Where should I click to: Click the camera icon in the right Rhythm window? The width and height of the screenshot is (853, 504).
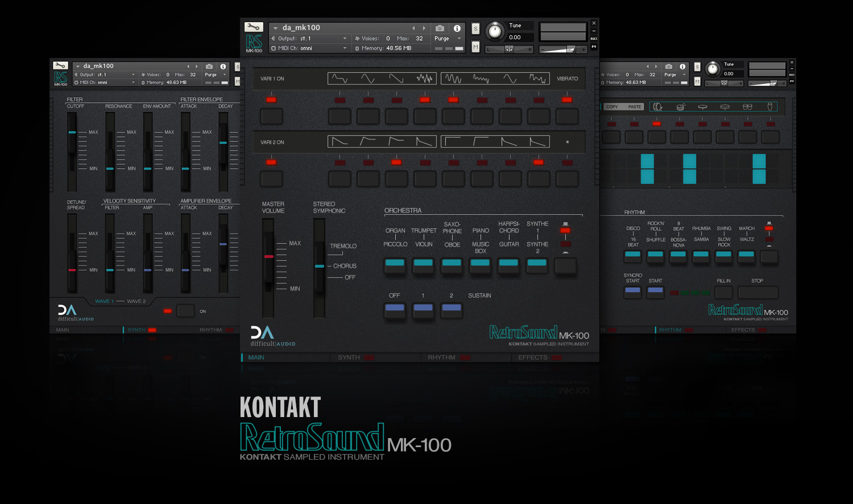click(669, 66)
